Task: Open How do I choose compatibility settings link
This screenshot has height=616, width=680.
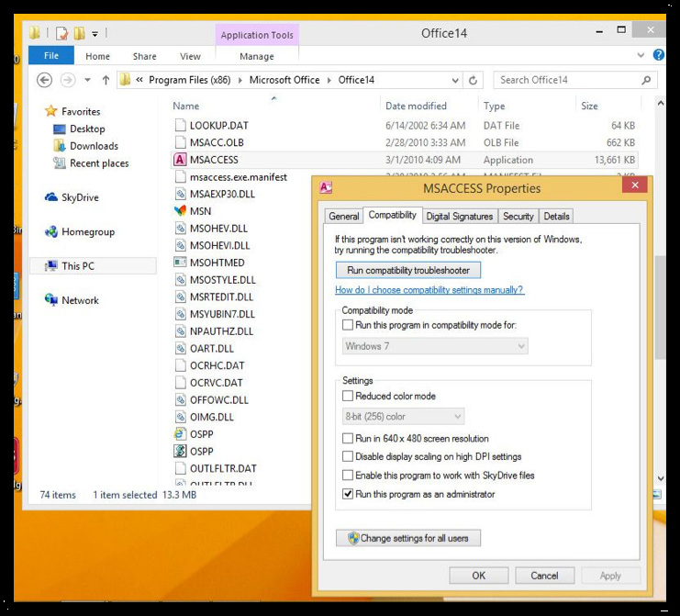Action: point(429,290)
